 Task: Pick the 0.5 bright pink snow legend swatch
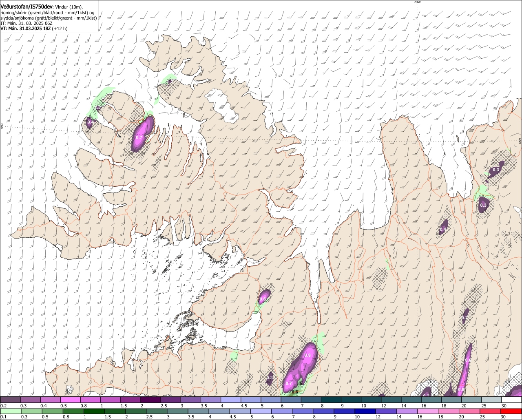(x=70, y=400)
